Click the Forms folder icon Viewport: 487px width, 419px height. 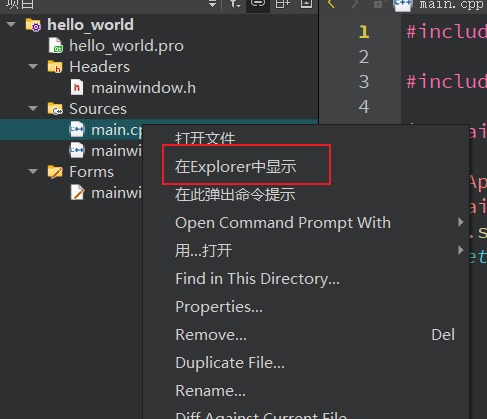(55, 172)
